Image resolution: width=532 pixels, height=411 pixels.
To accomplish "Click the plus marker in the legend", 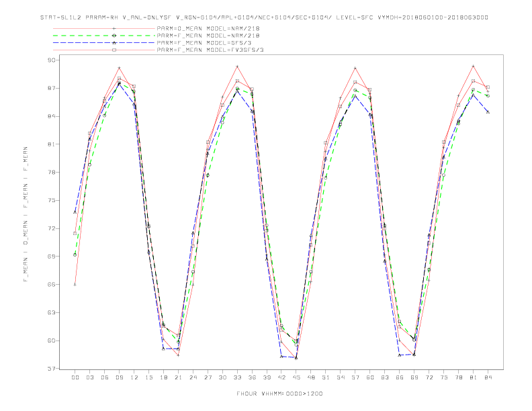I will 114,28.
